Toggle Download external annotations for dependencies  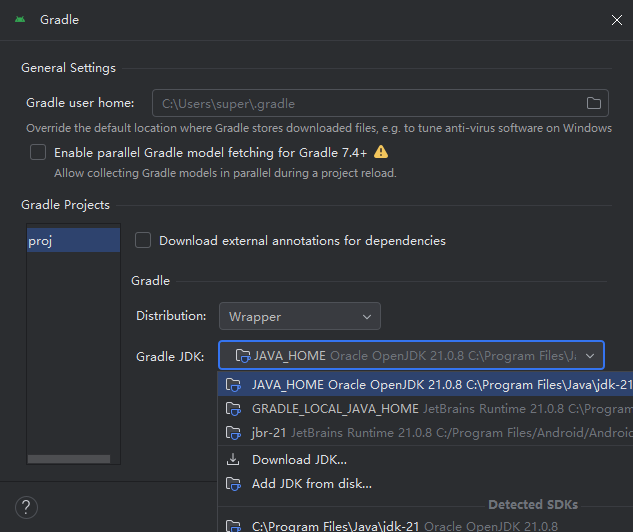[x=143, y=240]
